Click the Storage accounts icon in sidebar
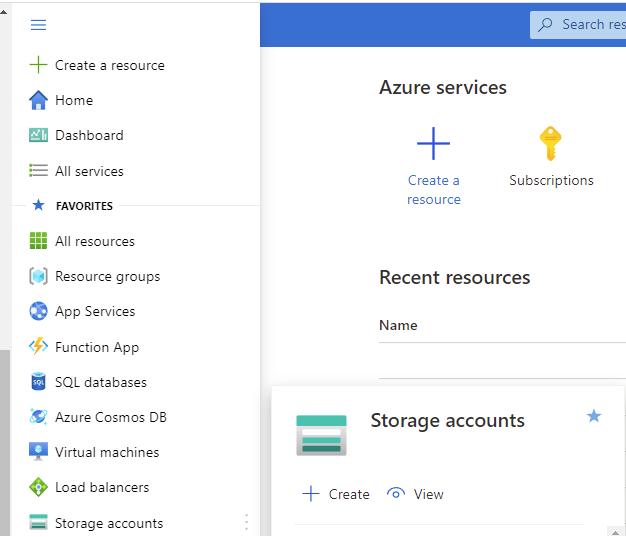The width and height of the screenshot is (626, 537). 38,522
